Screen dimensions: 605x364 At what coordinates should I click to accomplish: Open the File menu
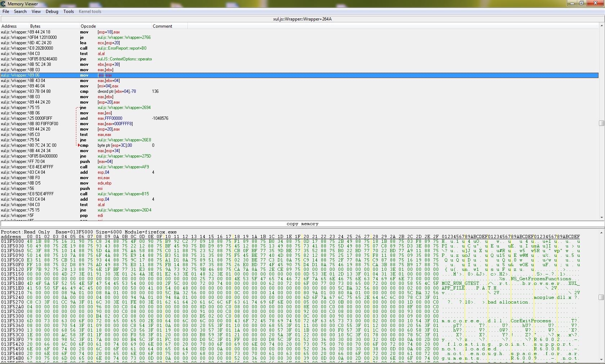coord(6,12)
